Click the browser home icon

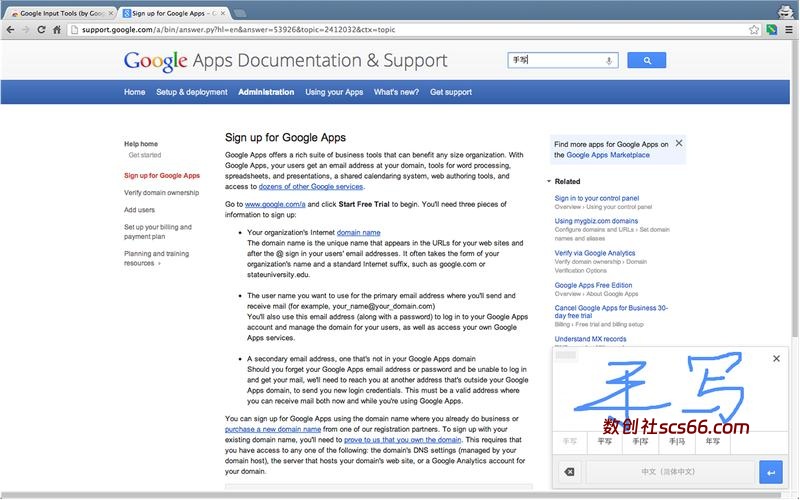(x=58, y=30)
